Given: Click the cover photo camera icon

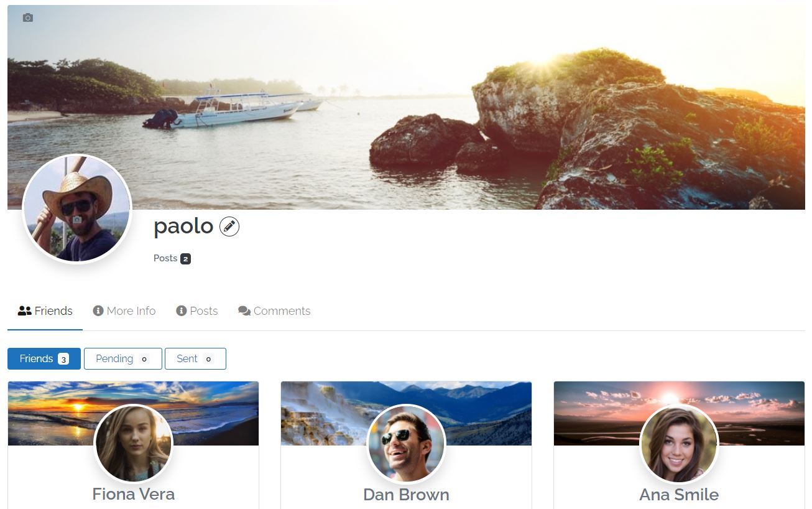Looking at the screenshot, I should pos(27,17).
